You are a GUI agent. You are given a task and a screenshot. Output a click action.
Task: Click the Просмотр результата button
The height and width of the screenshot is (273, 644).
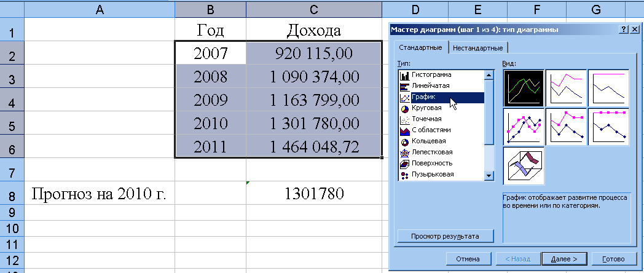(x=446, y=236)
